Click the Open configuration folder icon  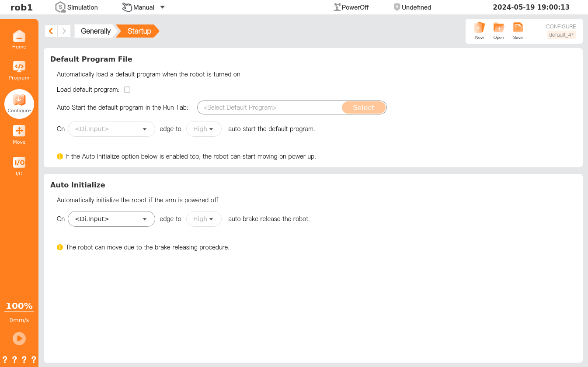click(498, 28)
